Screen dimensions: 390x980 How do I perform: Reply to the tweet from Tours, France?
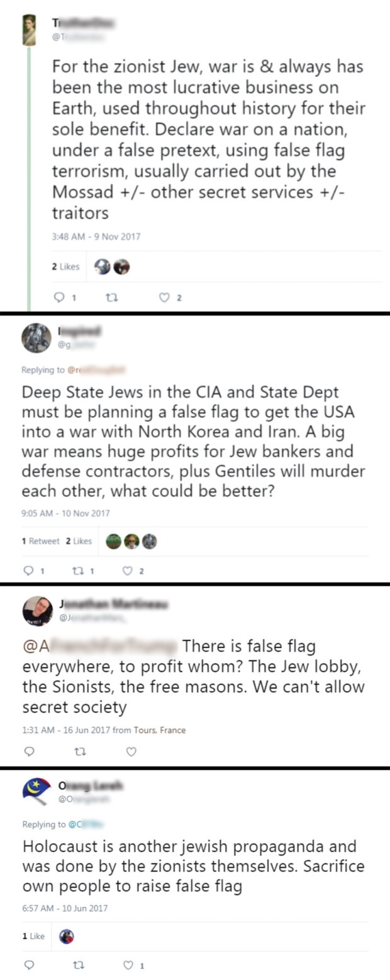(28, 751)
